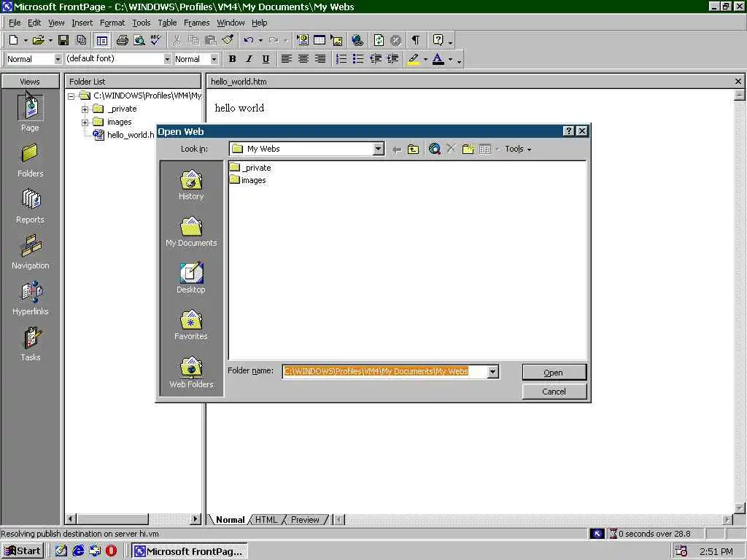Viewport: 747px width, 560px height.
Task: Apply the yellow highlight color
Action: pyautogui.click(x=414, y=59)
